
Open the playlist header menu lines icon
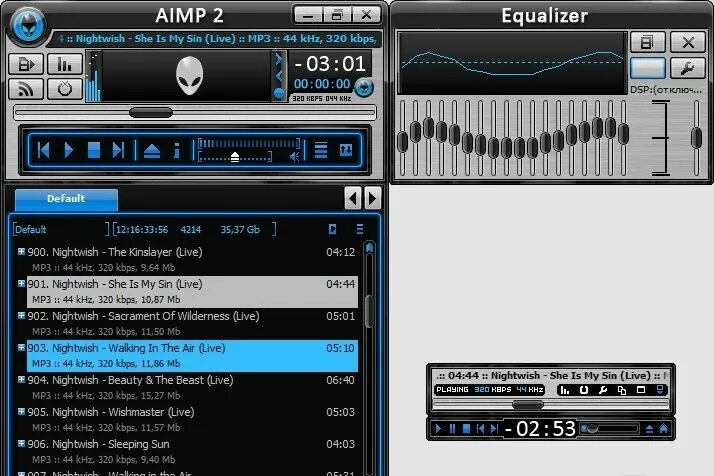[360, 229]
